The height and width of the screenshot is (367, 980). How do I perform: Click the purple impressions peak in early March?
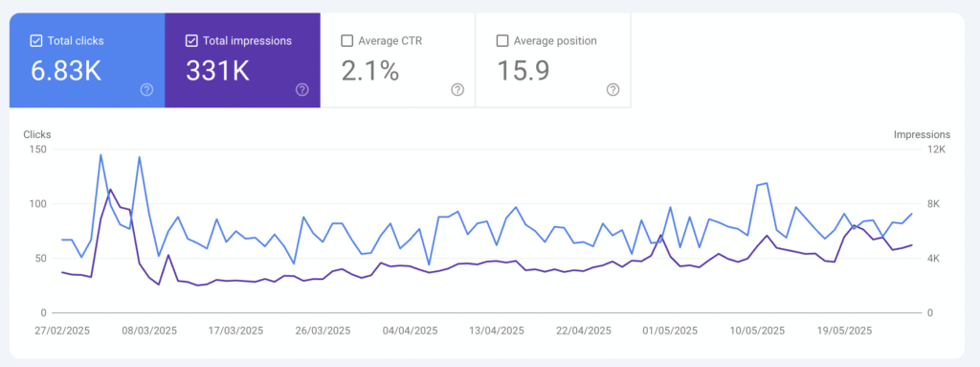111,189
